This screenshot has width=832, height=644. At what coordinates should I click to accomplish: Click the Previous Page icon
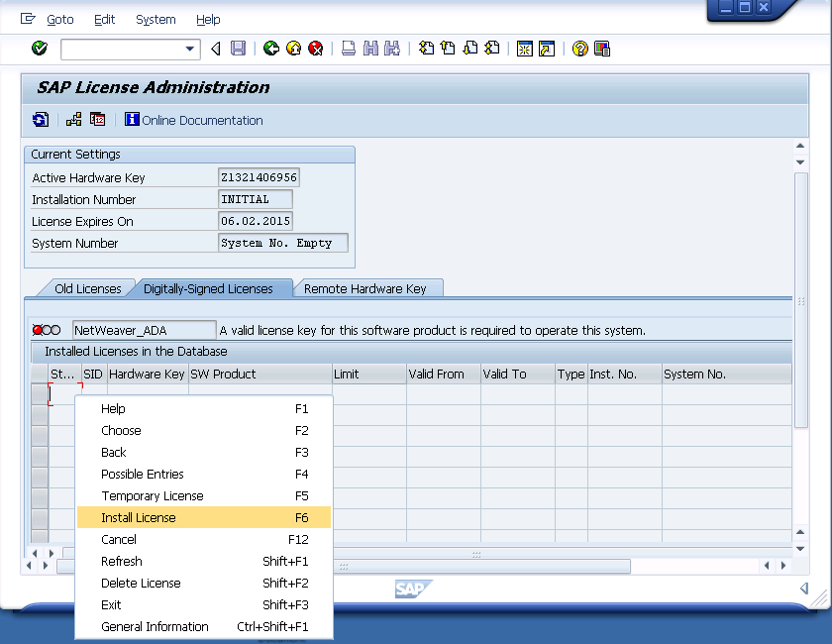(449, 49)
